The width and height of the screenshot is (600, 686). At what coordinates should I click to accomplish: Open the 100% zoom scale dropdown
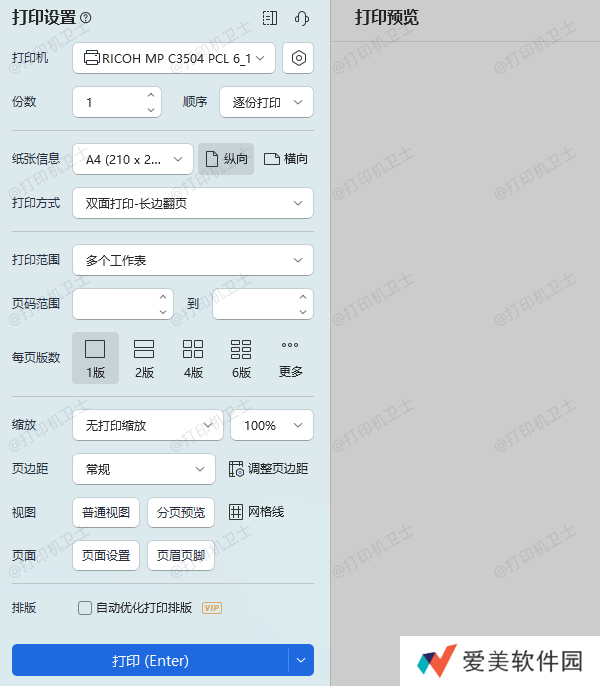(271, 425)
